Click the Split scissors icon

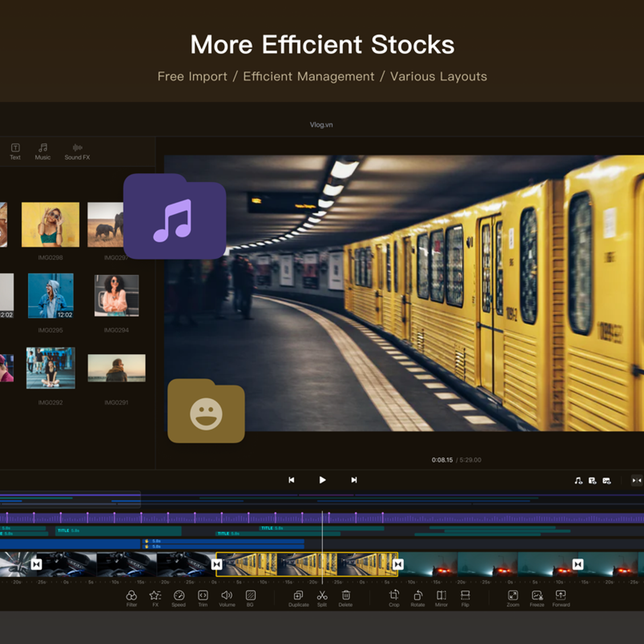point(322,598)
